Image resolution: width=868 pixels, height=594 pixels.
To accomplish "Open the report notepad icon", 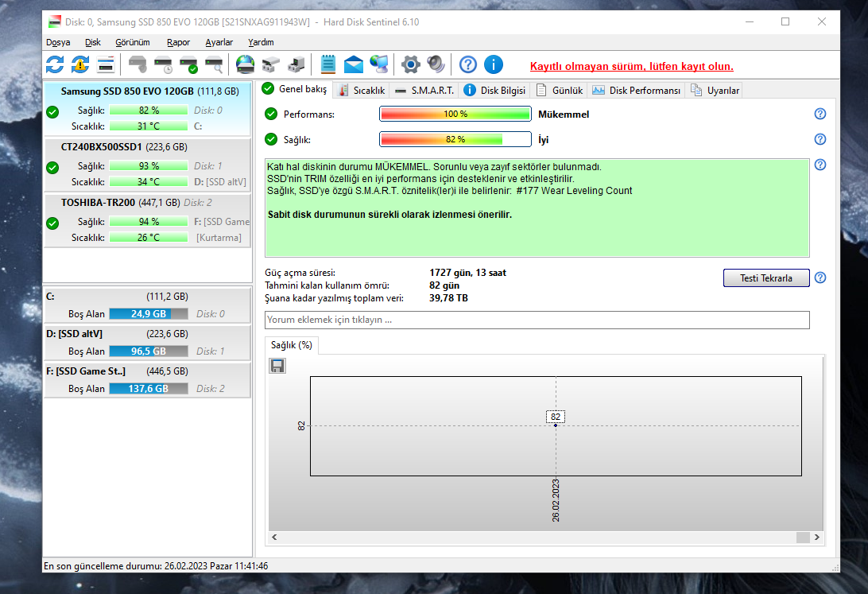I will [327, 64].
